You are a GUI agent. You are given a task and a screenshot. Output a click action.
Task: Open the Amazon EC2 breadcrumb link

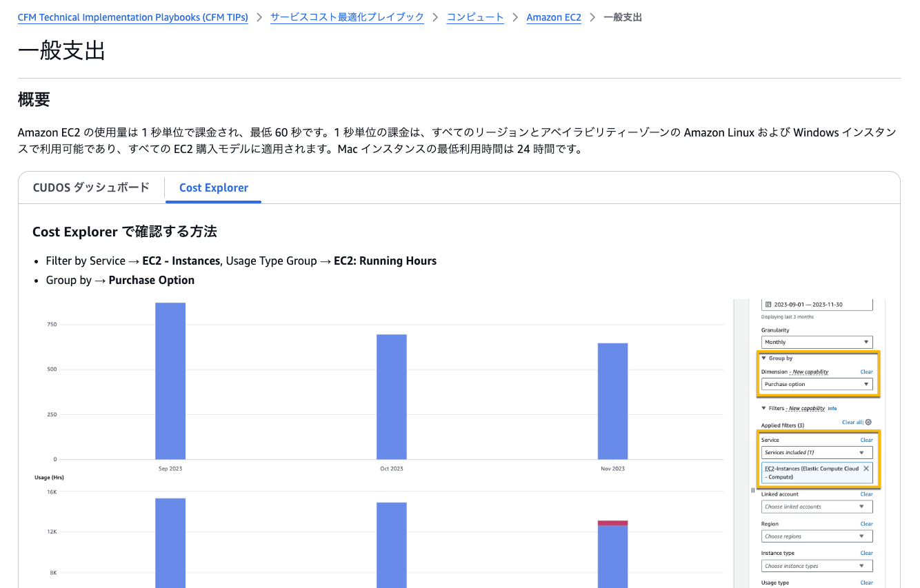pos(554,17)
